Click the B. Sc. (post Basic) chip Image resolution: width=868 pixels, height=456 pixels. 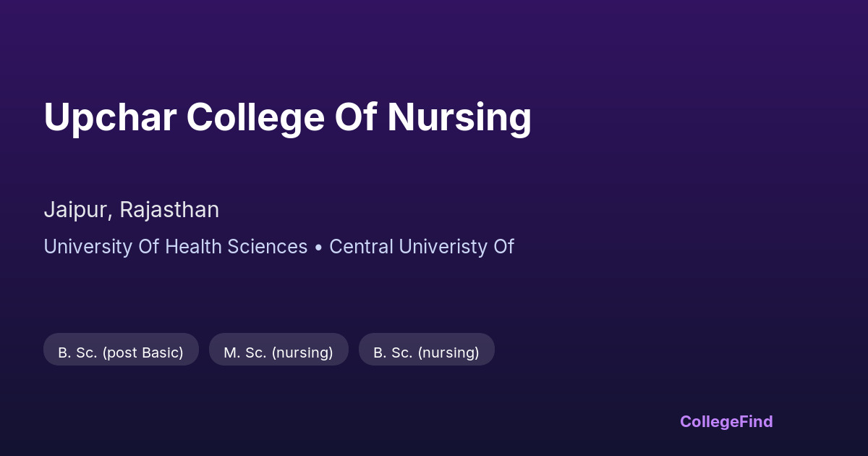121,352
